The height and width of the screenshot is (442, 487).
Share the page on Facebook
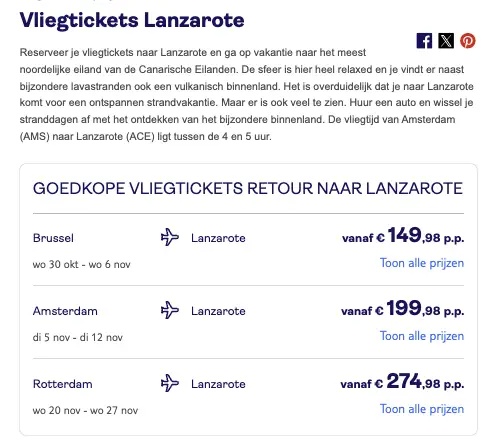(424, 41)
